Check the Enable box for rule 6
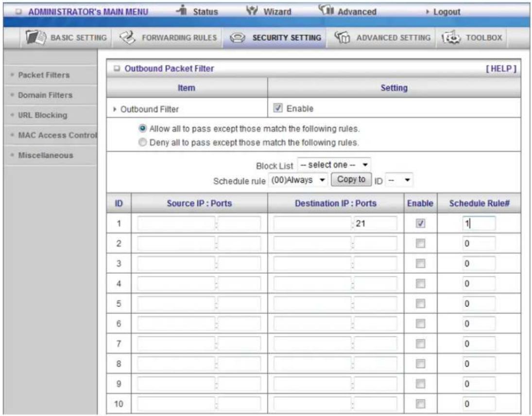Screen dimensions: 532x416 (420, 323)
